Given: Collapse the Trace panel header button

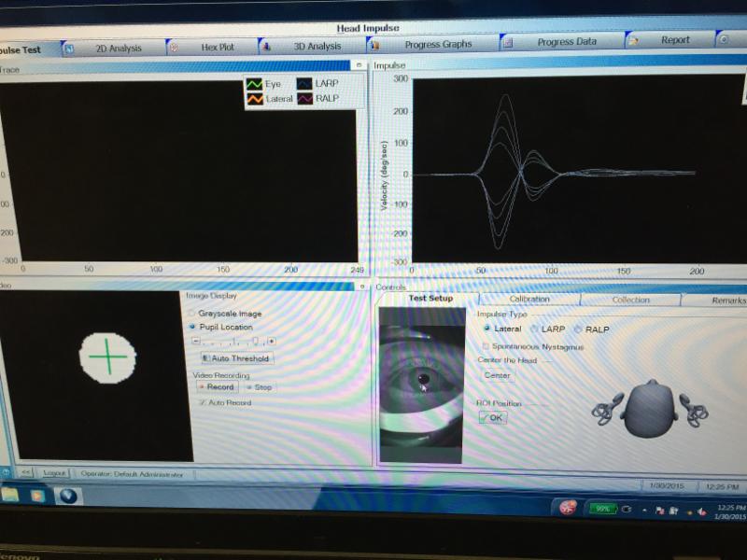Looking at the screenshot, I should click(359, 65).
